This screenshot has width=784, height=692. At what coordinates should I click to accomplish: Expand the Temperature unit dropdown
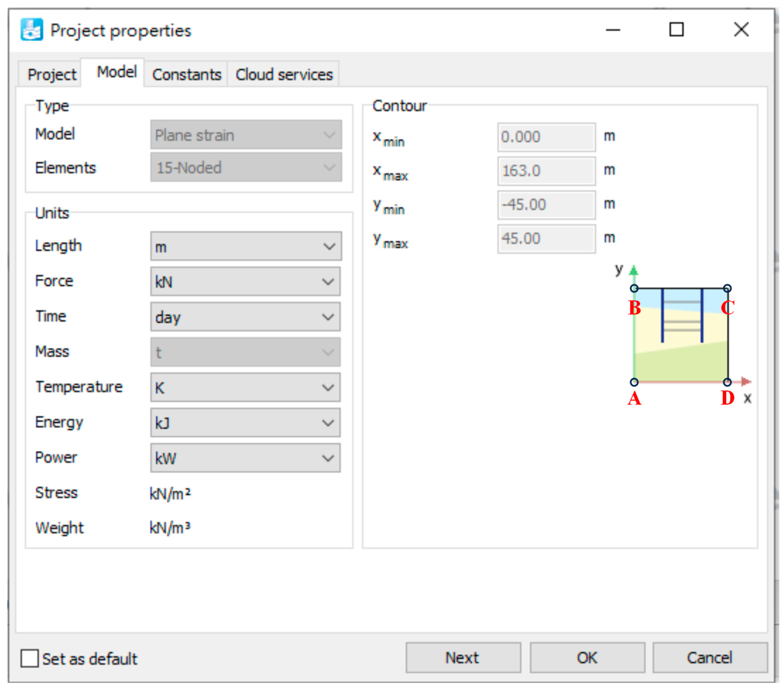[246, 388]
